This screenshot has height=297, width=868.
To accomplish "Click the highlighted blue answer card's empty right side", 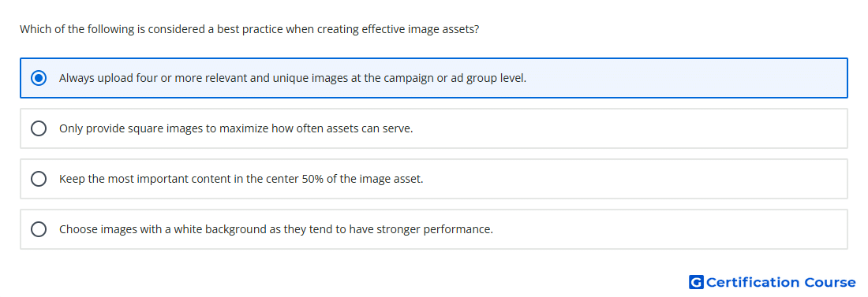I will pos(687,78).
